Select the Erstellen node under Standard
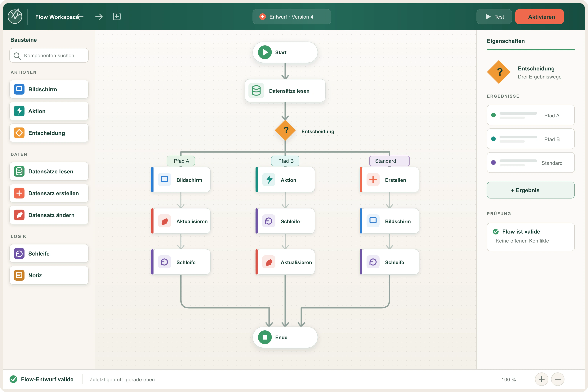588x392 pixels. pyautogui.click(x=389, y=180)
